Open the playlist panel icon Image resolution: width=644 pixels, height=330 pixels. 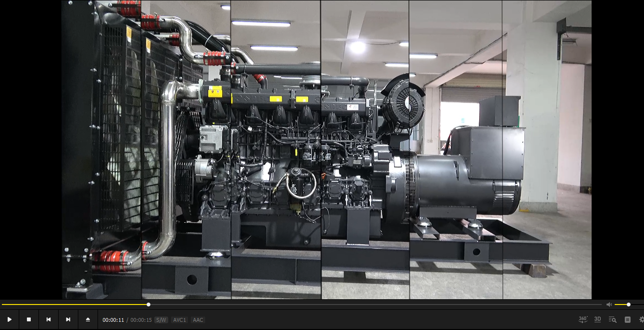(627, 319)
